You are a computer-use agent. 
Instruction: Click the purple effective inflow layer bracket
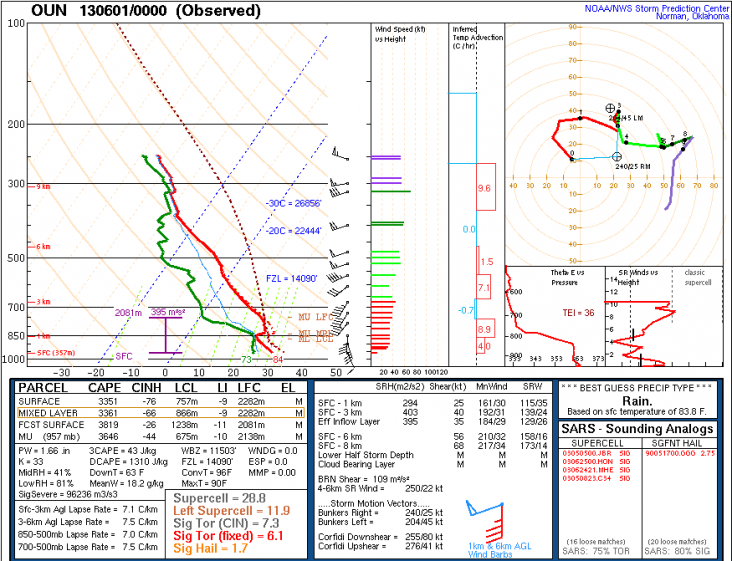[x=166, y=334]
